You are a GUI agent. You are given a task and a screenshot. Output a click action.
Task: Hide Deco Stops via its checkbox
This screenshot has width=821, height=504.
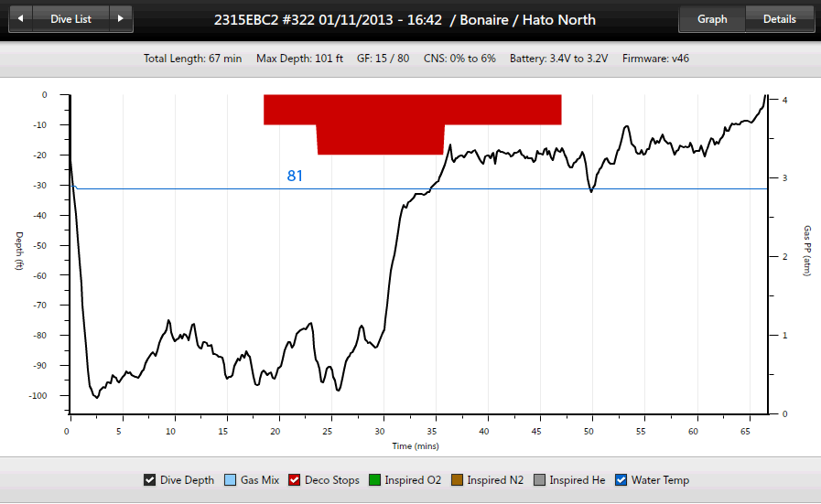click(296, 480)
